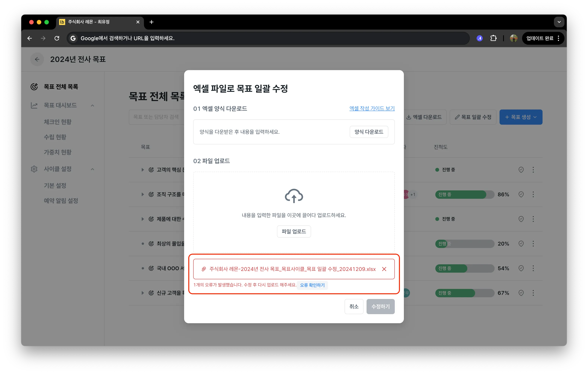Open the Chrome profile avatar
588x374 pixels.
click(x=514, y=38)
